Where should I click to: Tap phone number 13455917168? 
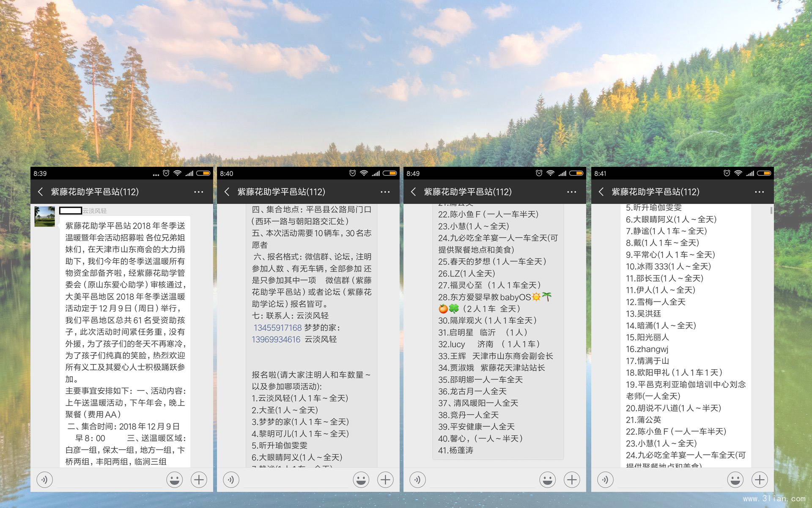[x=277, y=328]
